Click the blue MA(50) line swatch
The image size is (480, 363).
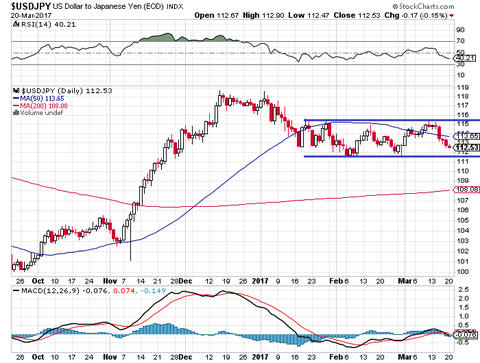coord(16,99)
